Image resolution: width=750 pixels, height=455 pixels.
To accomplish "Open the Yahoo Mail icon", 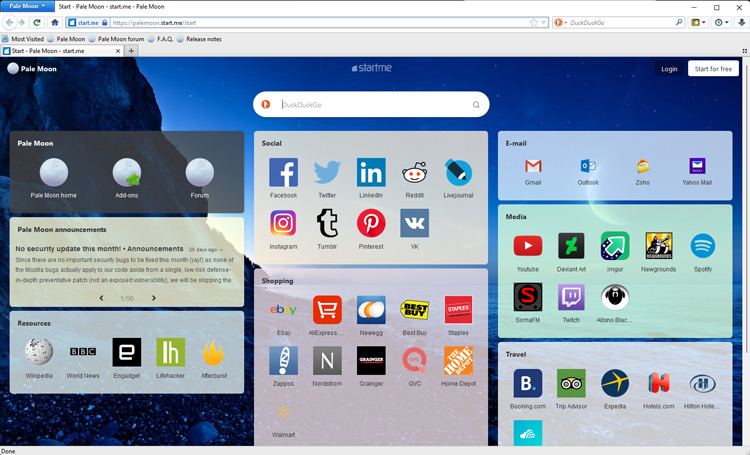I will click(697, 166).
